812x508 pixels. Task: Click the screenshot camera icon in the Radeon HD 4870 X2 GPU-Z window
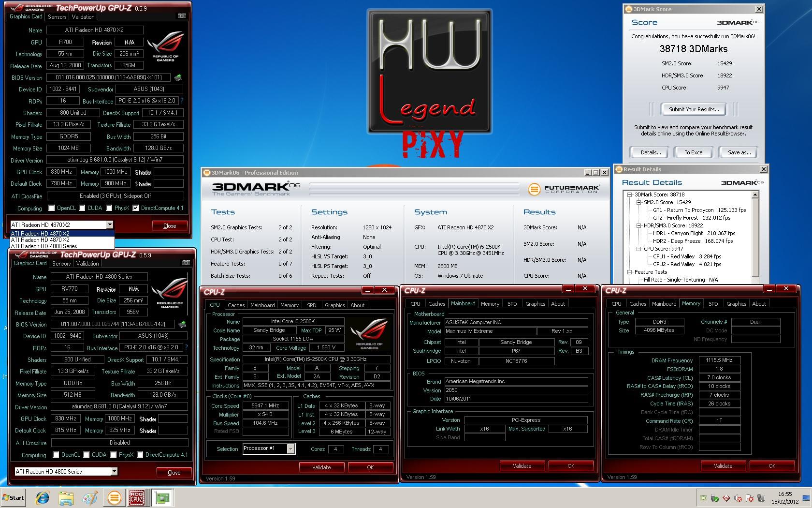182,16
